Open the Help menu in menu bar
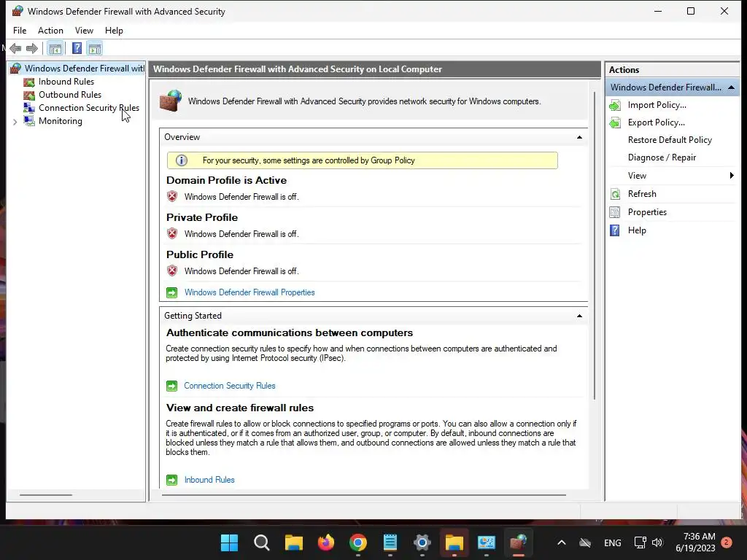The width and height of the screenshot is (747, 560). [x=114, y=31]
